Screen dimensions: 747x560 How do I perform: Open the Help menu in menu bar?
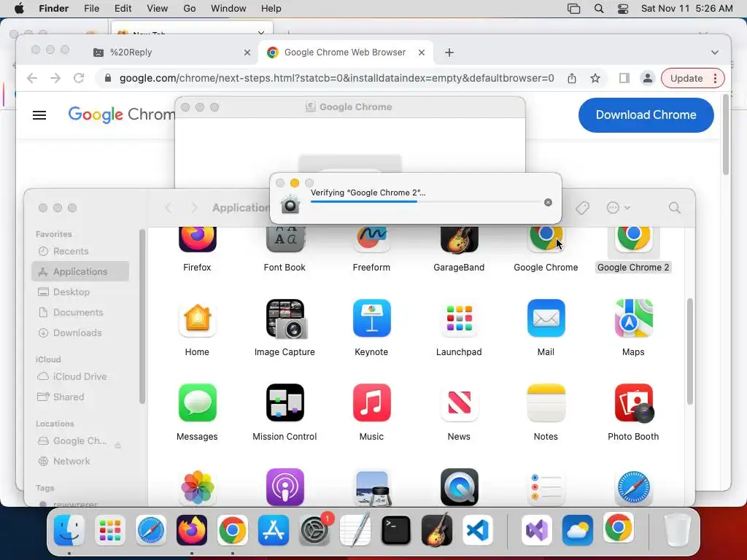(x=271, y=9)
